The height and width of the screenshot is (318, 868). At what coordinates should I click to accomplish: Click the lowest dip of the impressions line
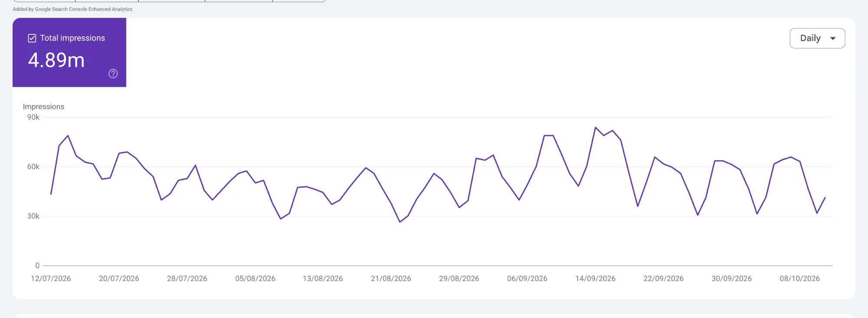point(400,222)
